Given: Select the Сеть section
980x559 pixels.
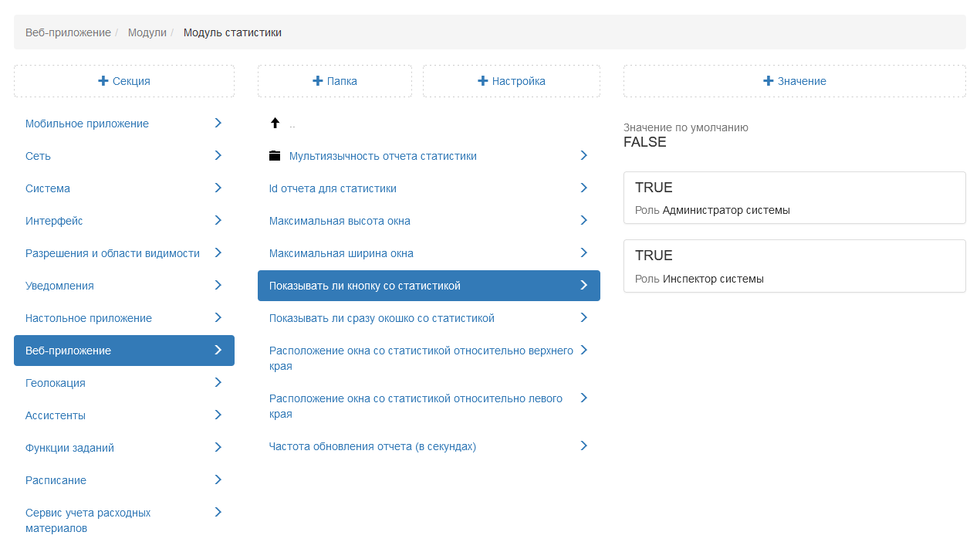Looking at the screenshot, I should 39,156.
